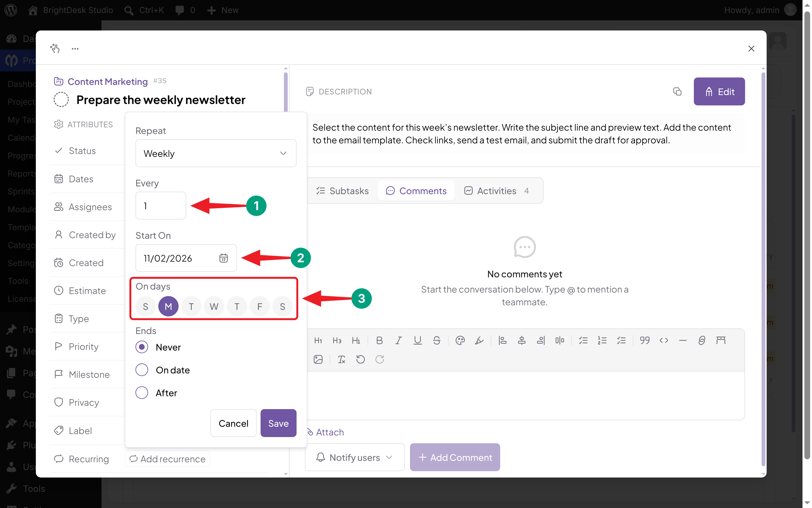Click the Bold formatting icon

[x=379, y=340]
